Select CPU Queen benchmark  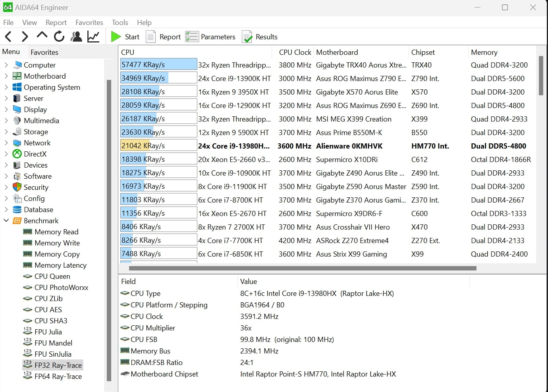[52, 276]
